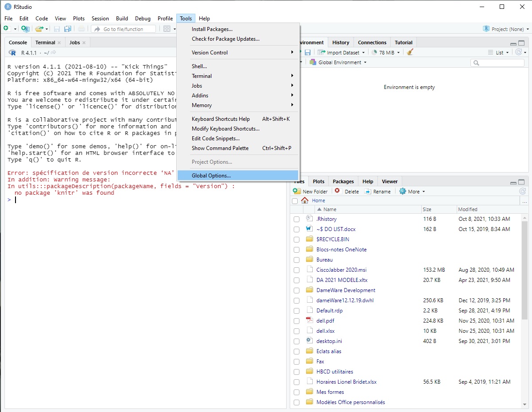Screen dimensions: 532x412
Task: Open the Session menu in menu bar
Action: click(100, 19)
